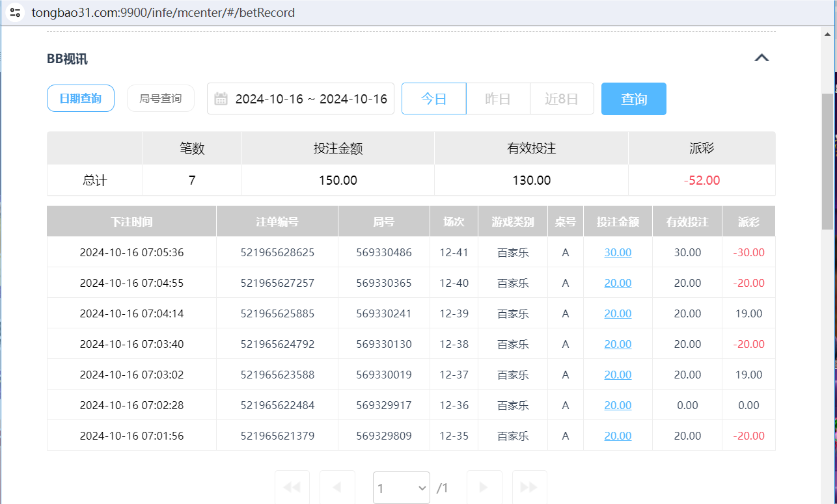Enable the 今日 quick filter
837x504 pixels.
(x=433, y=98)
